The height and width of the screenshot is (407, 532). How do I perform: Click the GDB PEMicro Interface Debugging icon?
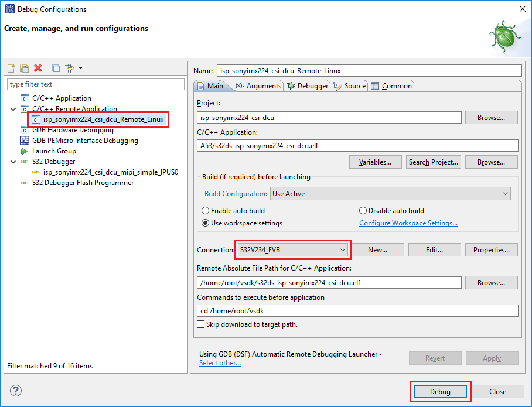click(x=25, y=141)
